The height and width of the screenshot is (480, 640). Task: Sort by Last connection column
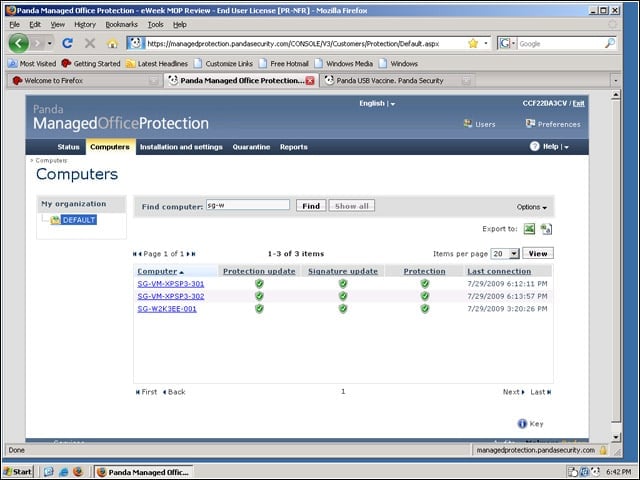[x=499, y=271]
